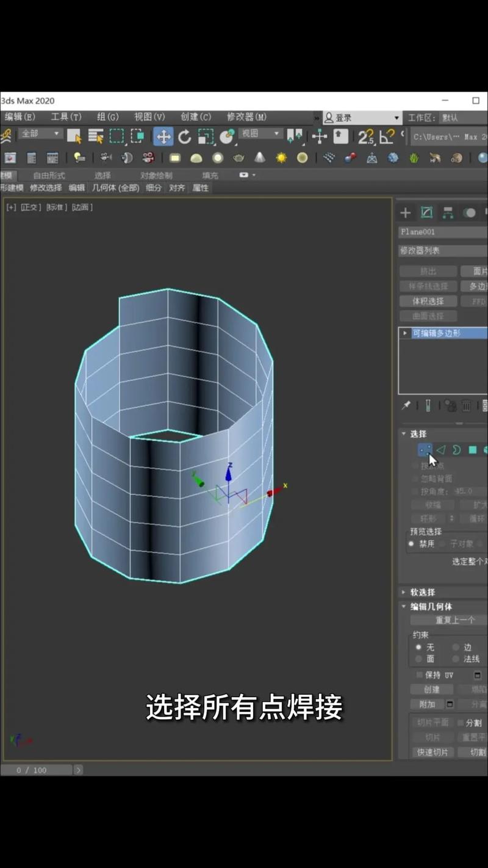This screenshot has height=868, width=488.
Task: Activate the Select and Scale tool
Action: coord(206,136)
